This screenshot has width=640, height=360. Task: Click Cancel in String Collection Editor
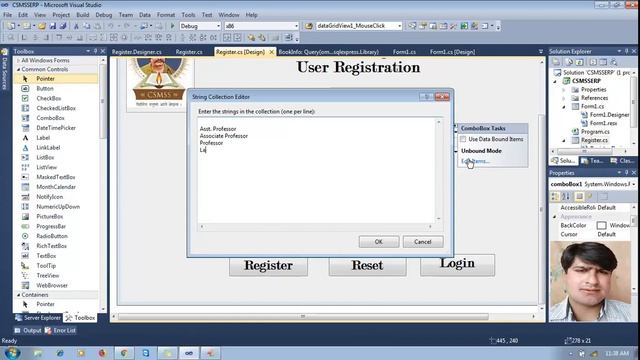click(422, 242)
